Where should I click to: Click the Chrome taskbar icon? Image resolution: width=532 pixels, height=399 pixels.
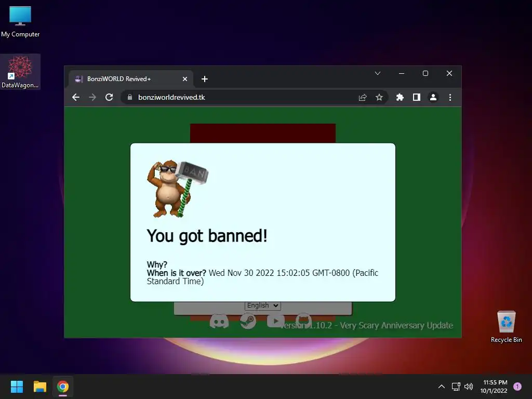pyautogui.click(x=63, y=387)
